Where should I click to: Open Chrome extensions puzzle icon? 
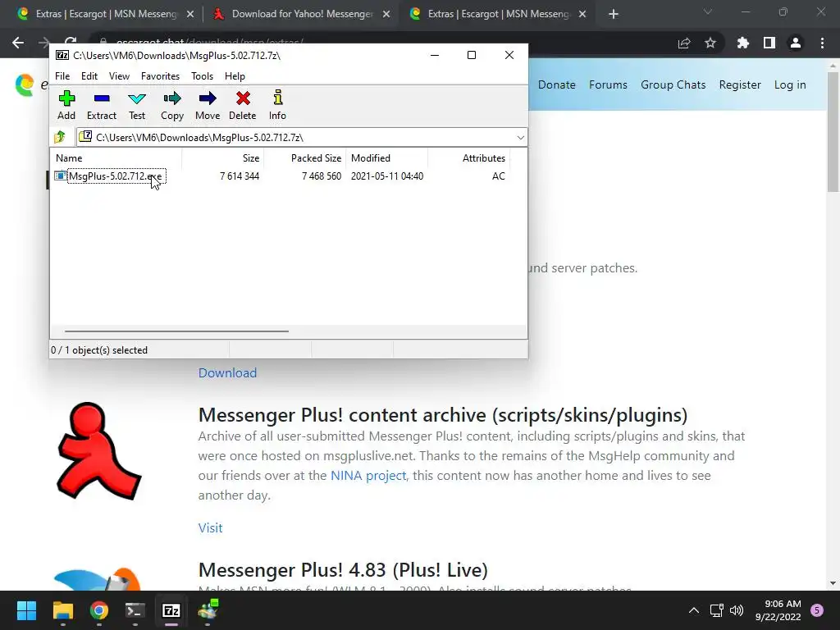(742, 43)
